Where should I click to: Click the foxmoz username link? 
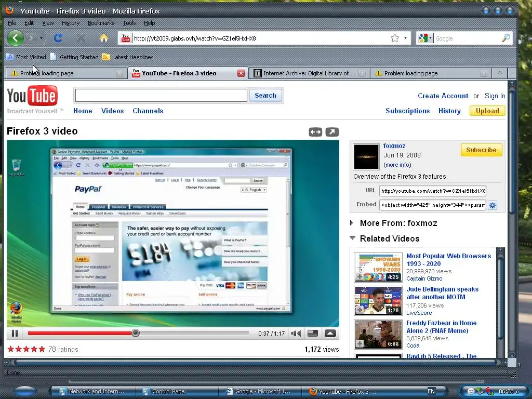pos(394,145)
